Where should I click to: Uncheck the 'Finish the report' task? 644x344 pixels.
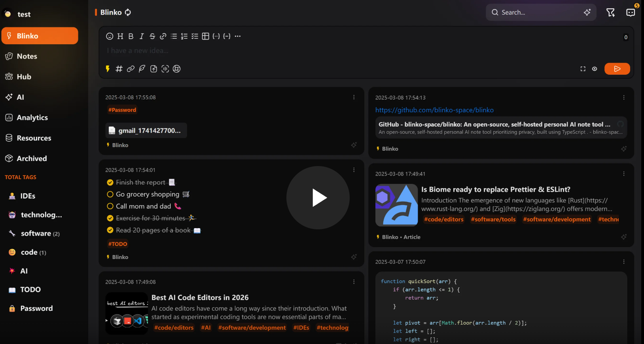click(110, 182)
